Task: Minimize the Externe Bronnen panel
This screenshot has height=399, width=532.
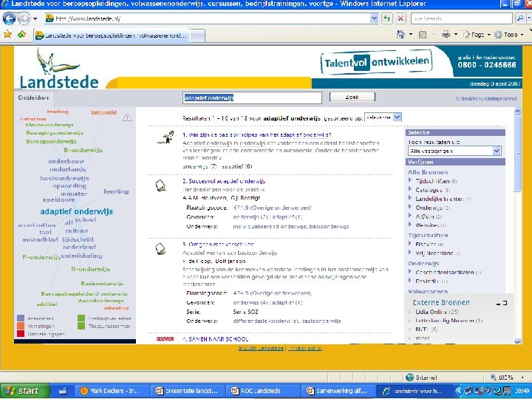Action: pyautogui.click(x=498, y=304)
